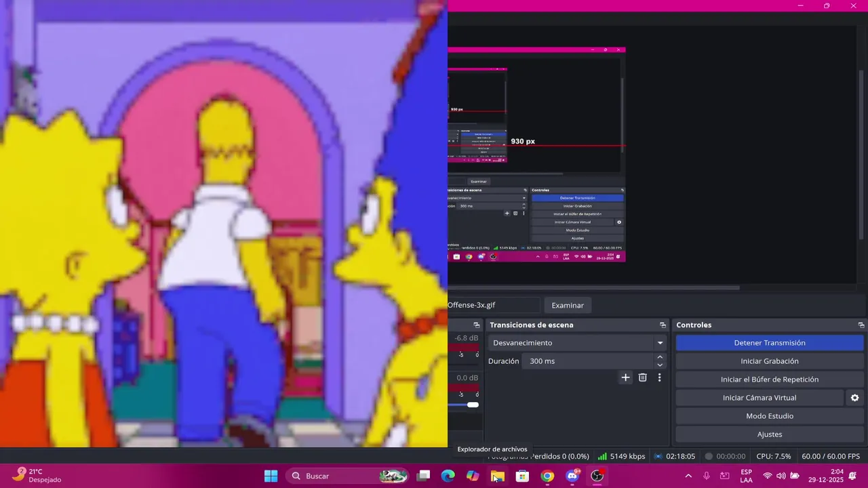Open volume control from the speaker tray icon
868x488 pixels.
(781, 476)
